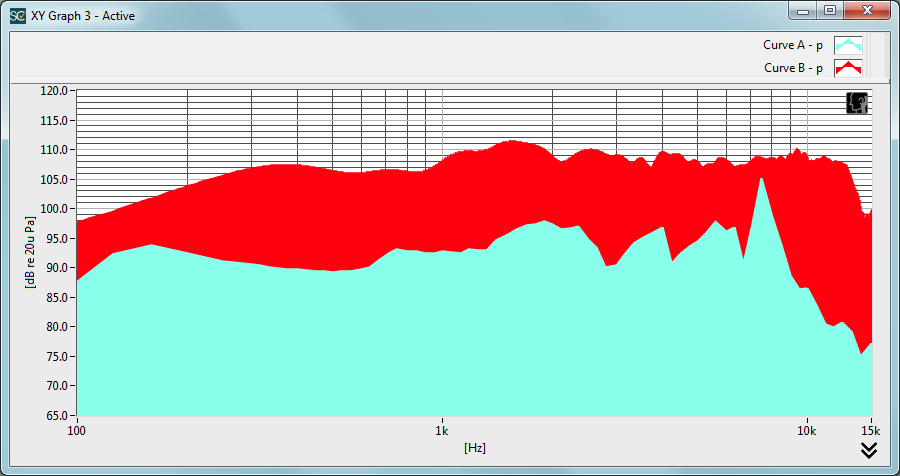
Task: Click the XY Graph 3 - Active title
Action: click(83, 16)
